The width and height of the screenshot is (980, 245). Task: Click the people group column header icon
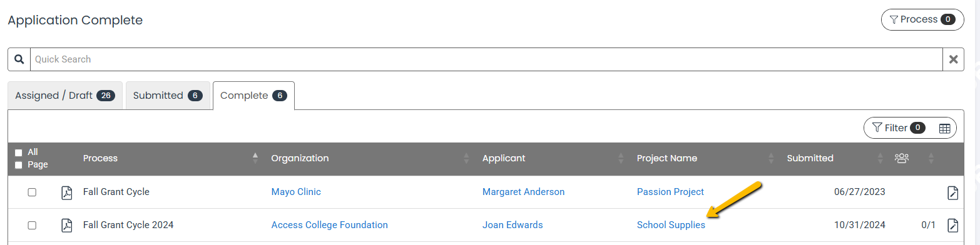click(901, 158)
